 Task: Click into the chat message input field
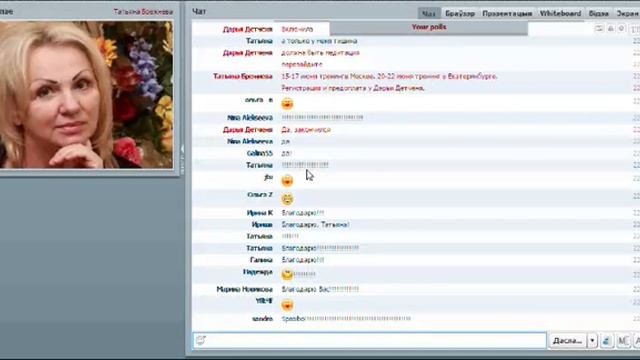click(369, 340)
